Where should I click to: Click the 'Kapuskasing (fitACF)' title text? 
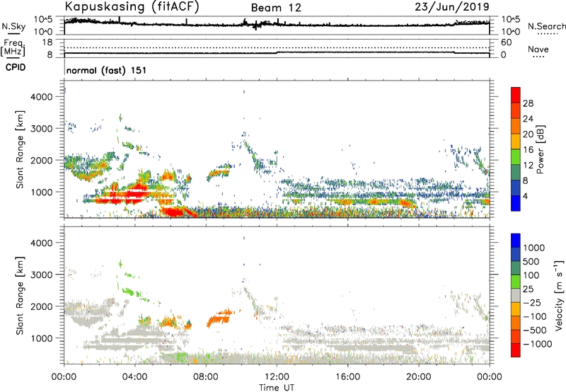pyautogui.click(x=132, y=6)
